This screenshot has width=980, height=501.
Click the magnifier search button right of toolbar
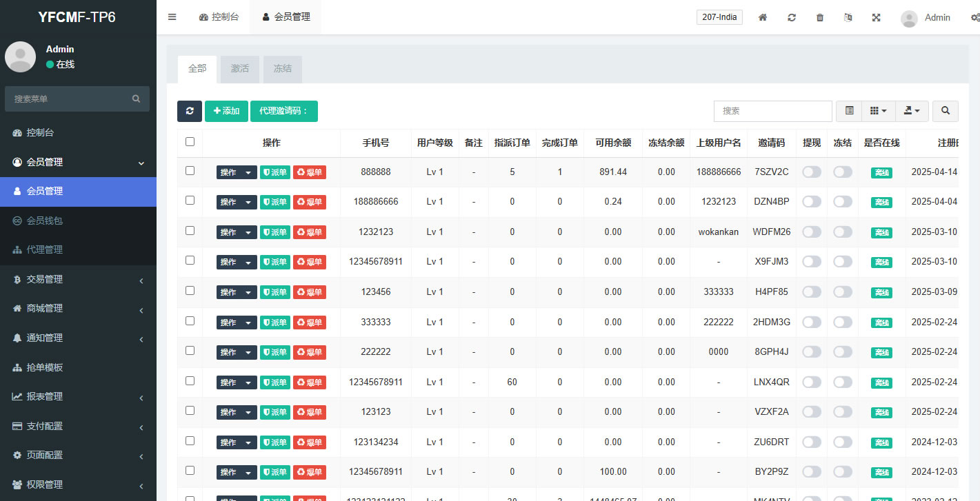coord(946,111)
